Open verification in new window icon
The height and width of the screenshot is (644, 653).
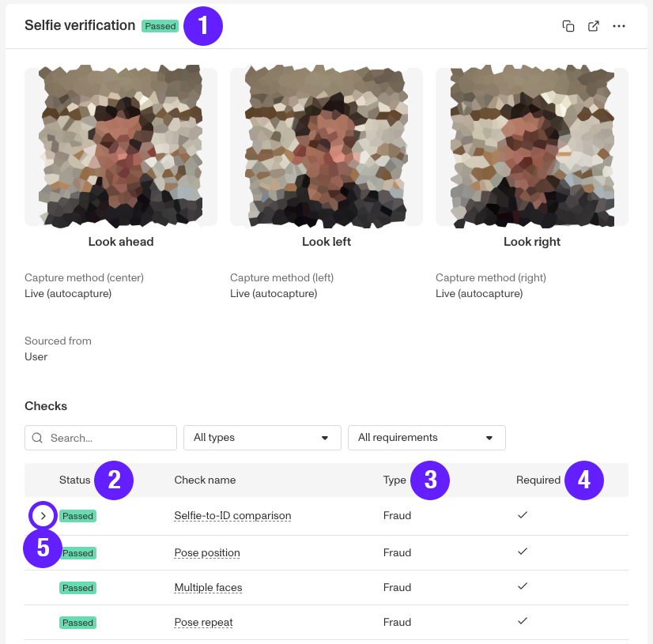click(594, 26)
